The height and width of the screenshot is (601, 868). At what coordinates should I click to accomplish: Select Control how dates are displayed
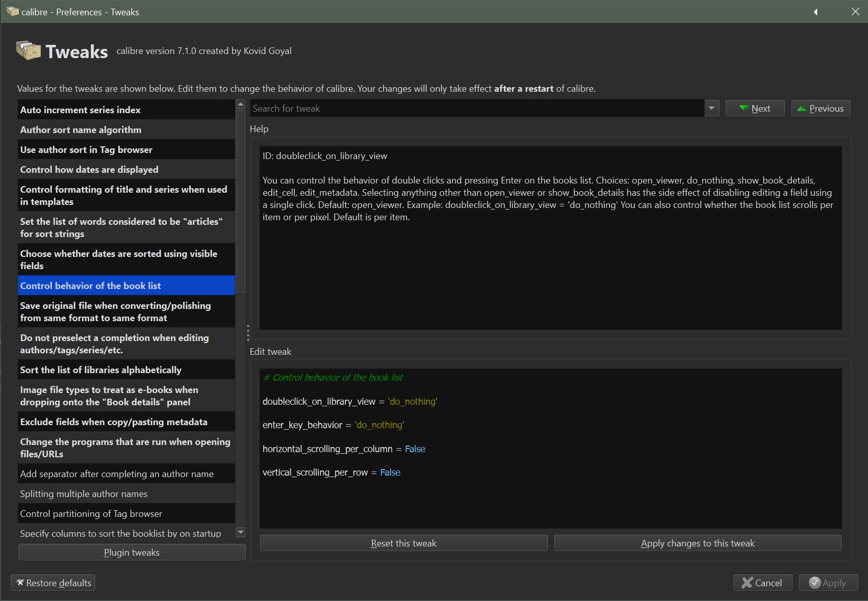(x=126, y=169)
